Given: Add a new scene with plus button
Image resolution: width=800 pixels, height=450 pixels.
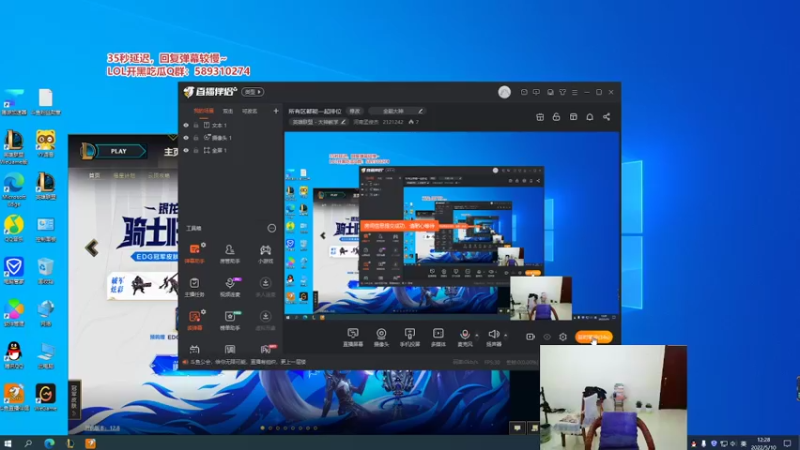Looking at the screenshot, I should pyautogui.click(x=276, y=111).
